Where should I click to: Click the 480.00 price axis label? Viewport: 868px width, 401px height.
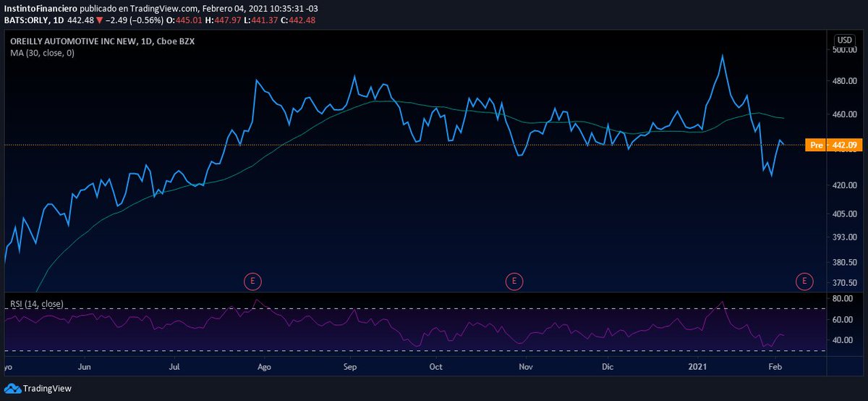(843, 81)
